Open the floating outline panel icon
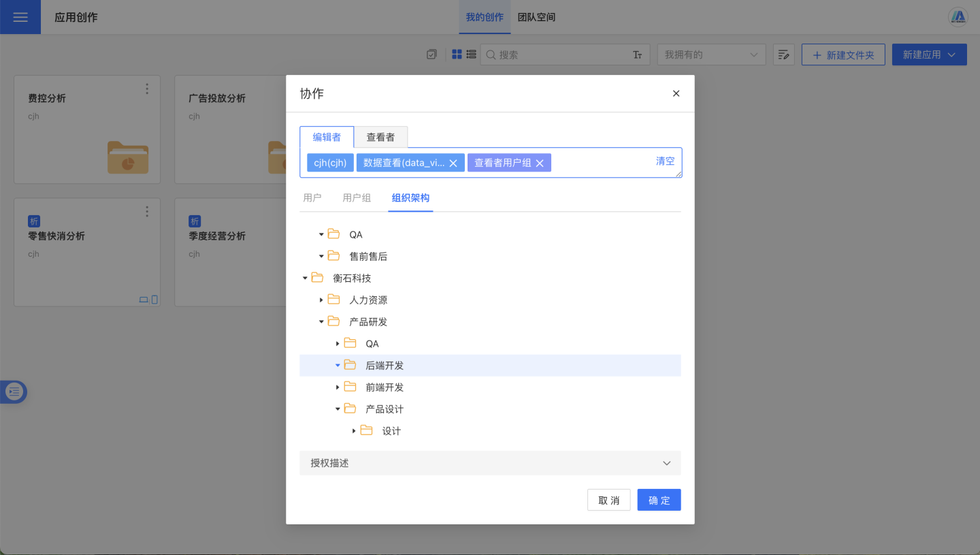The image size is (980, 555). click(x=14, y=392)
